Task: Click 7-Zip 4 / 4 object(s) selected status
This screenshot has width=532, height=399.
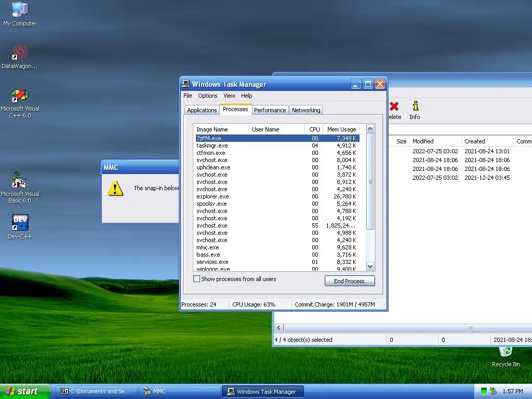Action: point(303,340)
